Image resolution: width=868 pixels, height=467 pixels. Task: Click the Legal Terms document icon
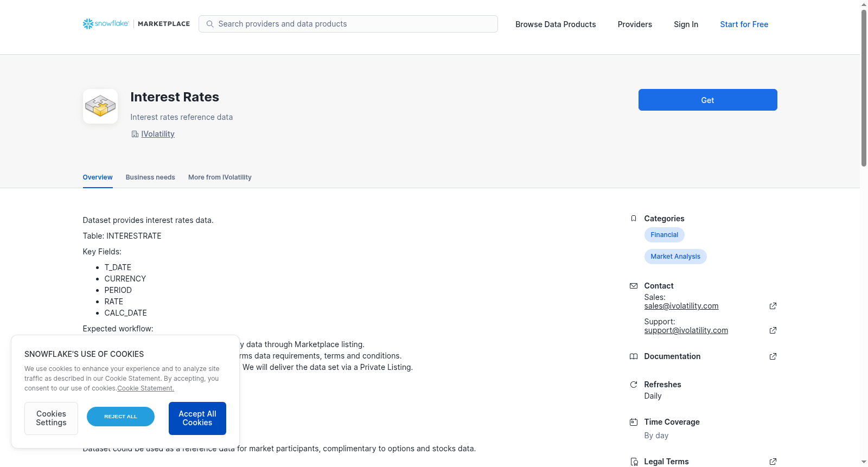pos(634,462)
